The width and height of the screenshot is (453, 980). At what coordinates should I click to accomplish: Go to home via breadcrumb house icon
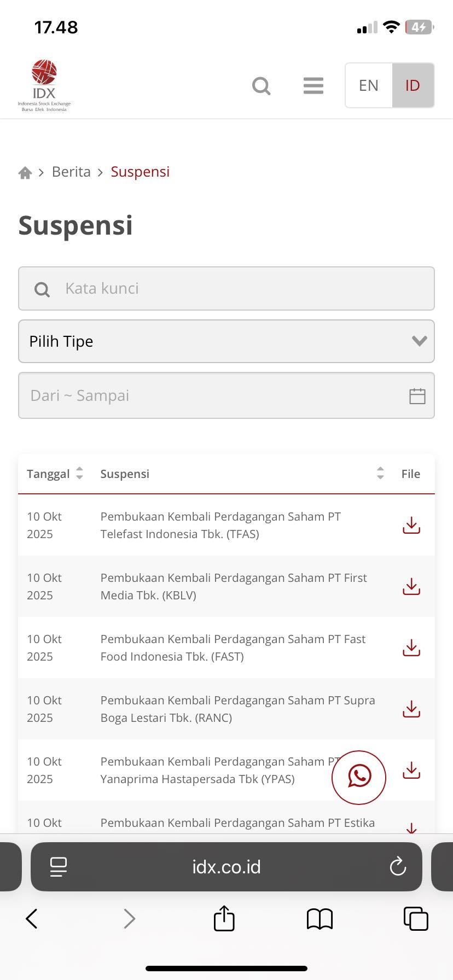pyautogui.click(x=25, y=173)
